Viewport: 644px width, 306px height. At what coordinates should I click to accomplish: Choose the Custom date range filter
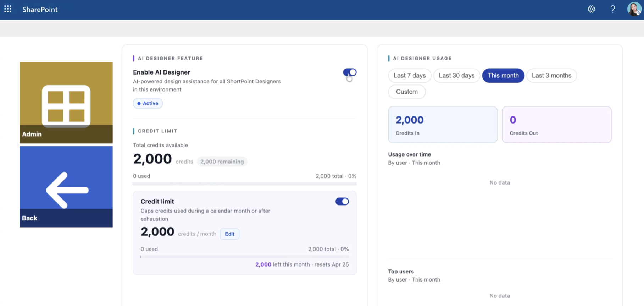point(407,92)
